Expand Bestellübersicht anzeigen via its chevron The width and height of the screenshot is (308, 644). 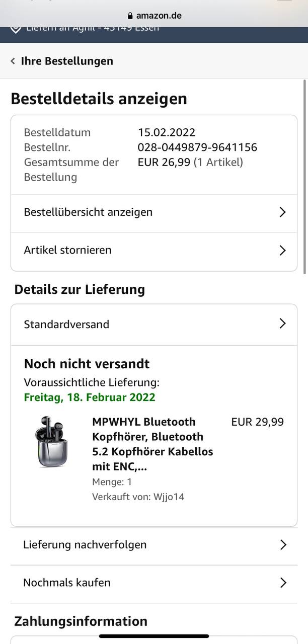pos(282,212)
